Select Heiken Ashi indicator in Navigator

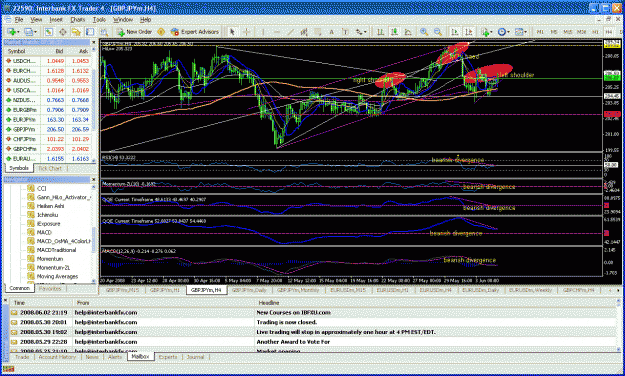click(x=50, y=206)
